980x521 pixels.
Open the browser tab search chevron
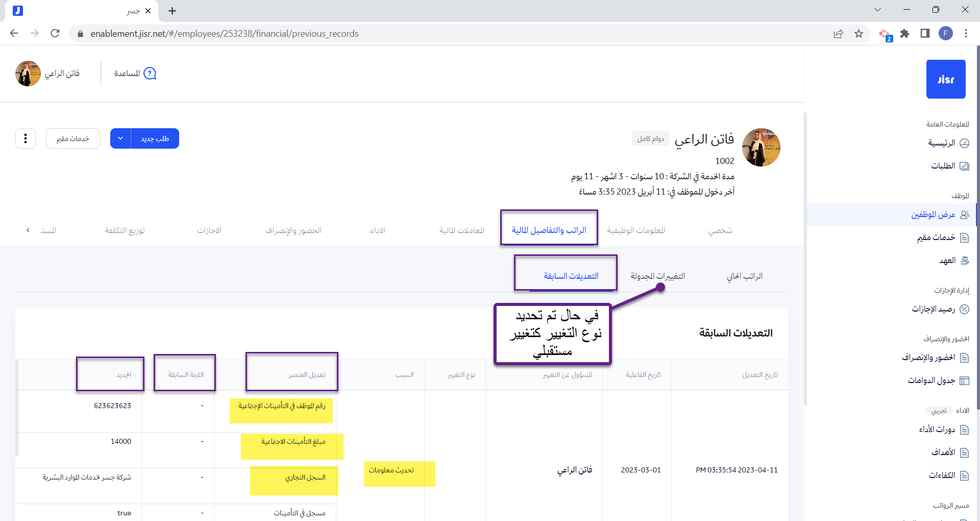(x=877, y=10)
